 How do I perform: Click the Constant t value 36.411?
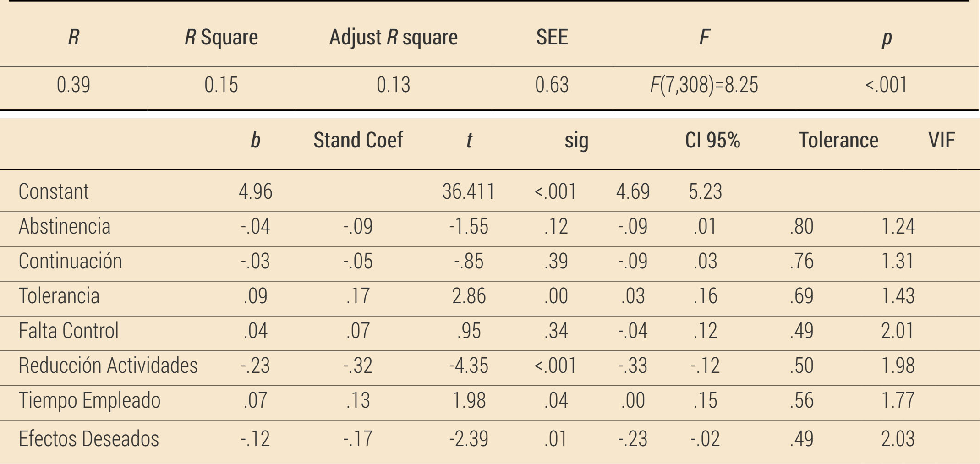(468, 191)
